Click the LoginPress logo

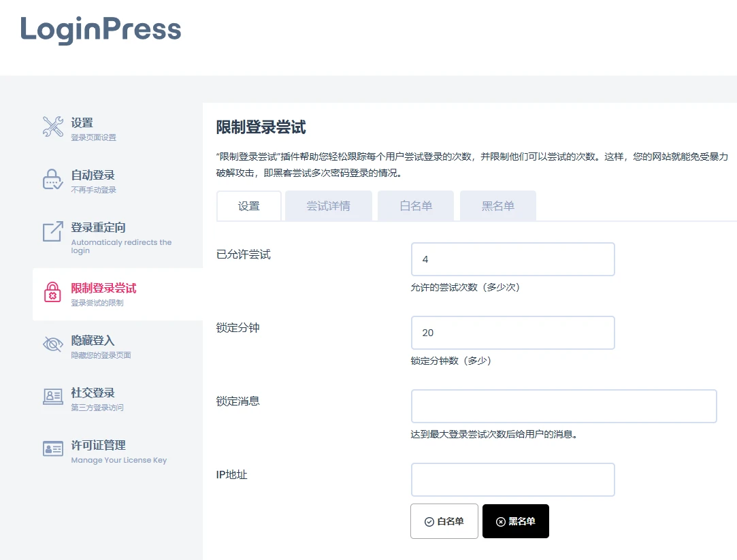(x=101, y=30)
